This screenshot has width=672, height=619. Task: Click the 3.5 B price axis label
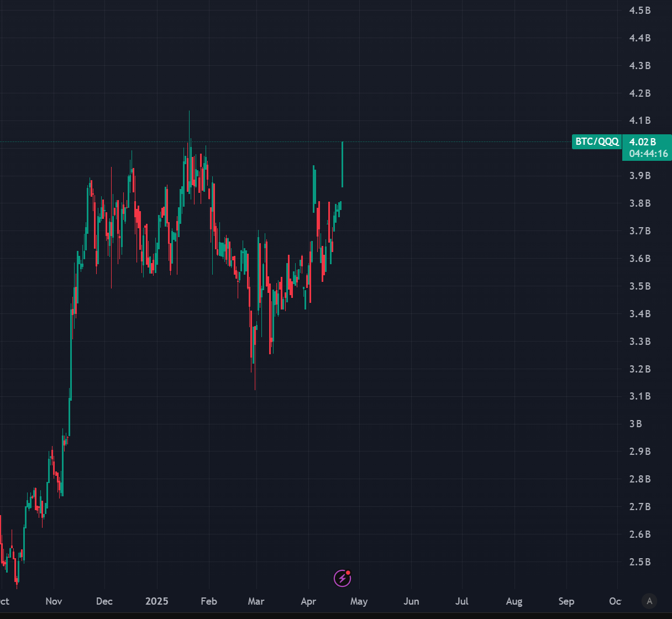[640, 286]
